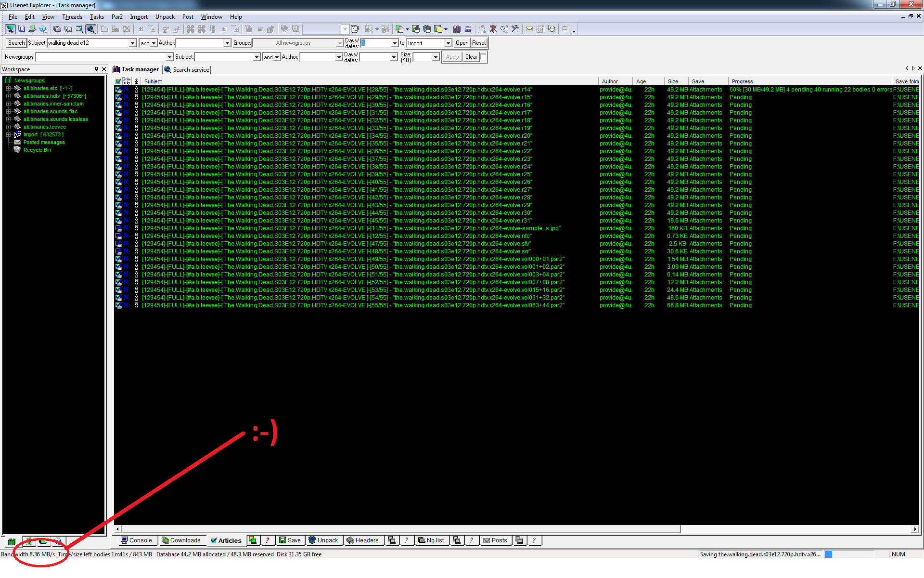
Task: Sort list by Progress column header
Action: 809,81
